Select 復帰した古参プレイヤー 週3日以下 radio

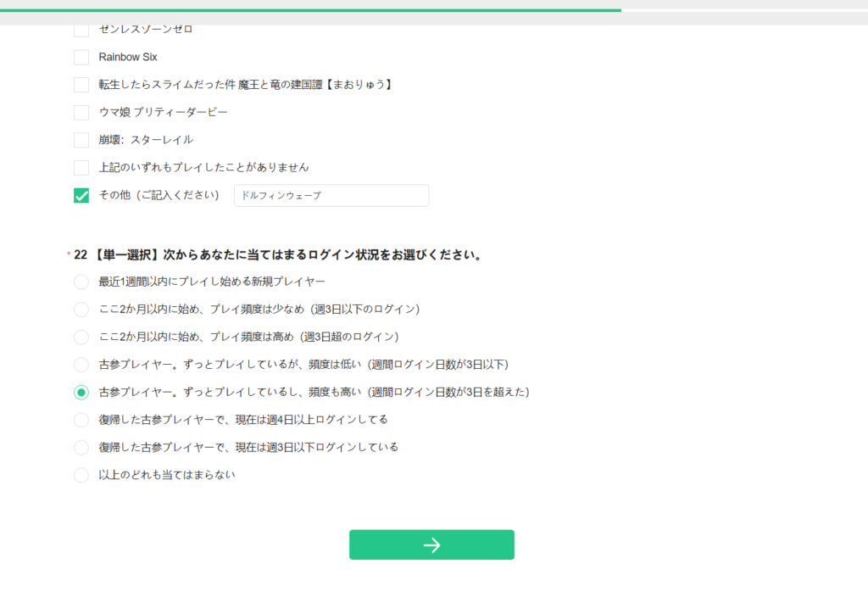click(81, 448)
